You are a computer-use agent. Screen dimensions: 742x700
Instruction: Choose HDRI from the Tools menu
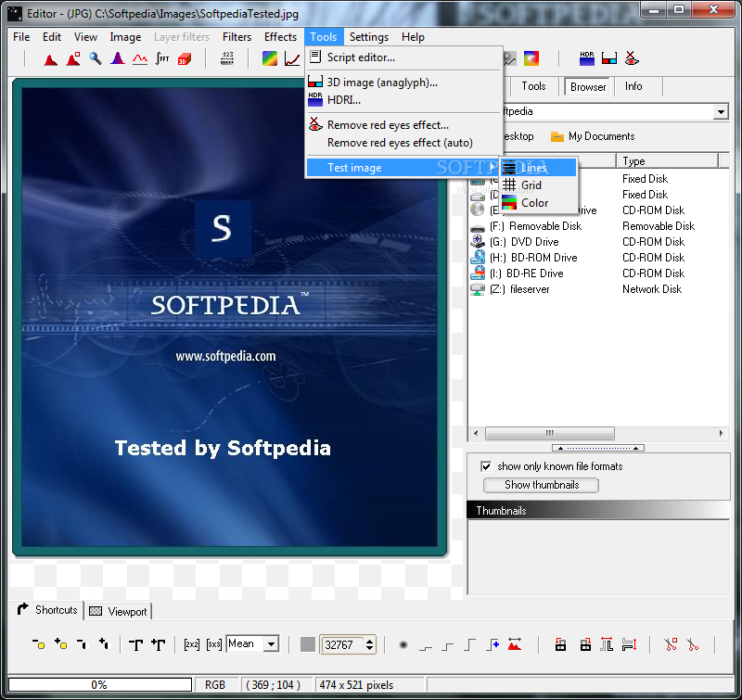tap(403, 100)
